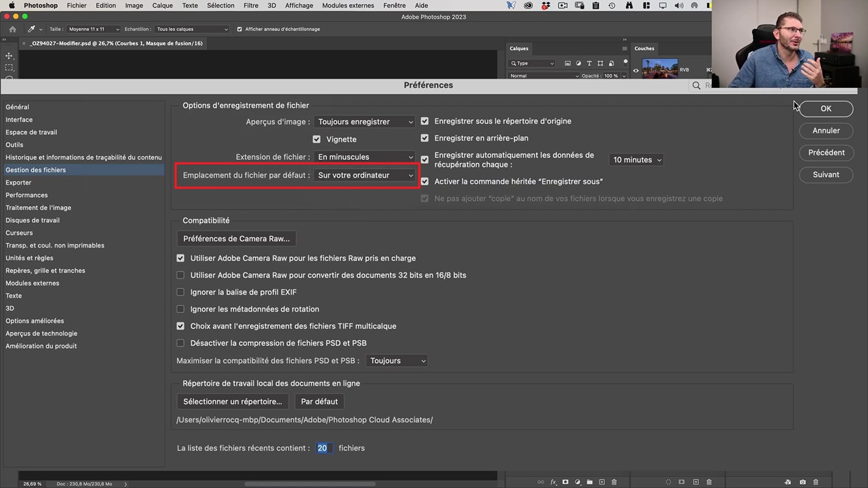The height and width of the screenshot is (488, 868).
Task: Open the Calques panel menu icon
Action: [624, 48]
